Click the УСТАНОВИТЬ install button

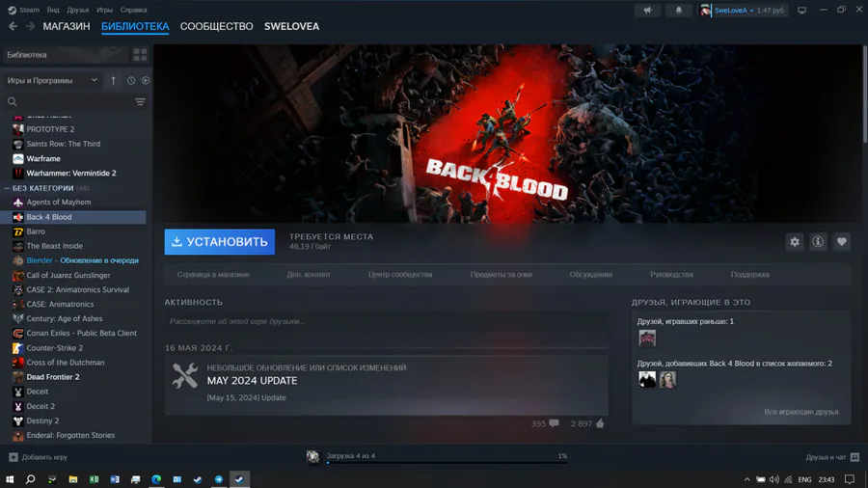[219, 242]
